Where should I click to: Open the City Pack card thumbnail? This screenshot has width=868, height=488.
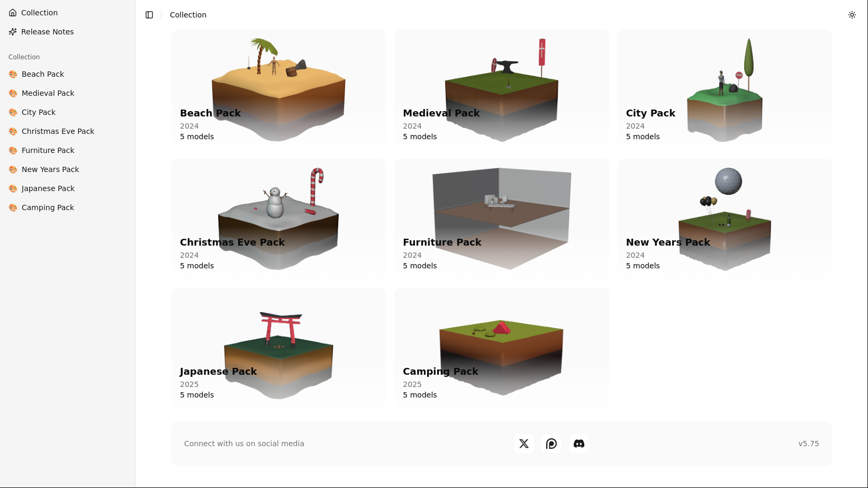[725, 89]
